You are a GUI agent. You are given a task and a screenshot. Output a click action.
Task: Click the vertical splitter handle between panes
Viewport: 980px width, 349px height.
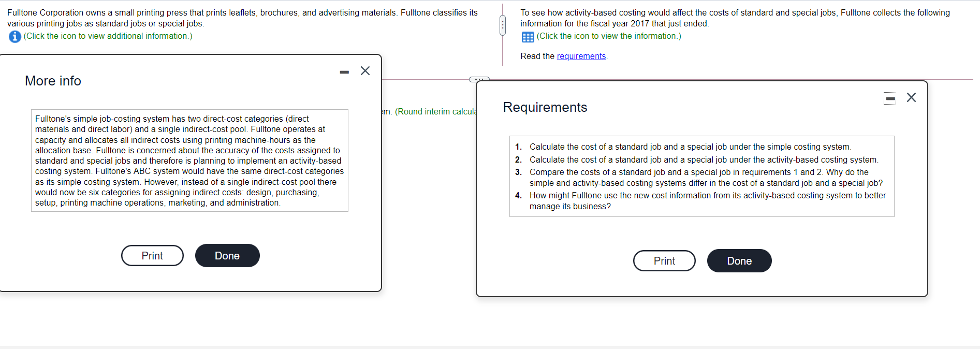[x=502, y=25]
